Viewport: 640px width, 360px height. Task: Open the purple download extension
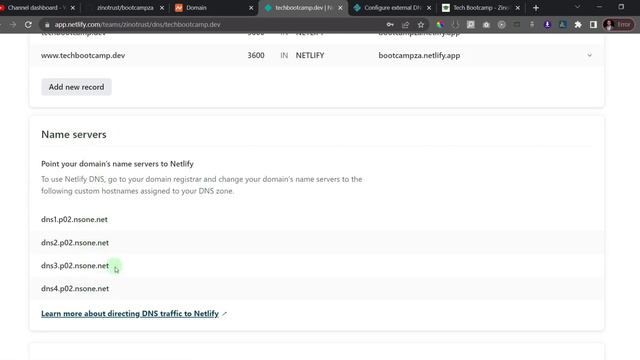click(547, 24)
